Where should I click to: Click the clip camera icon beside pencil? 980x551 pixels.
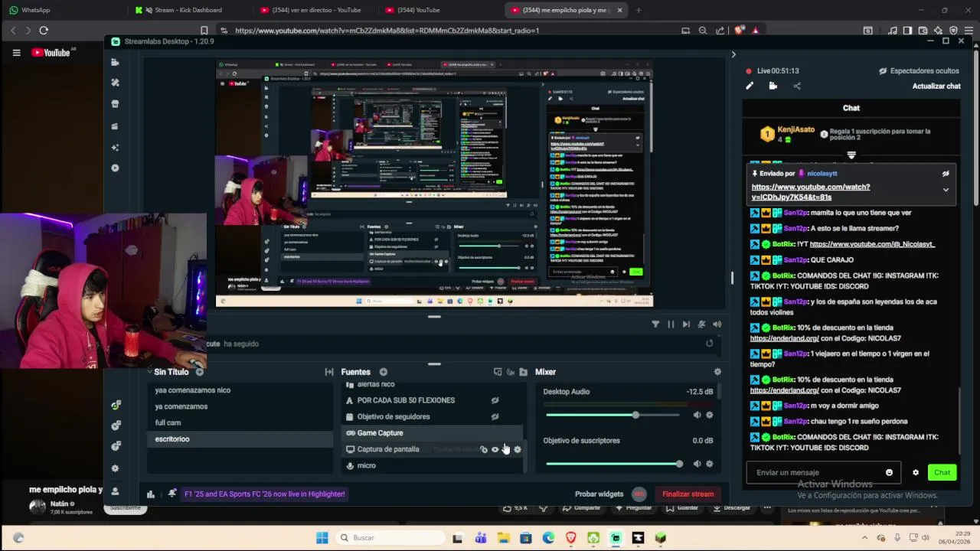click(773, 86)
